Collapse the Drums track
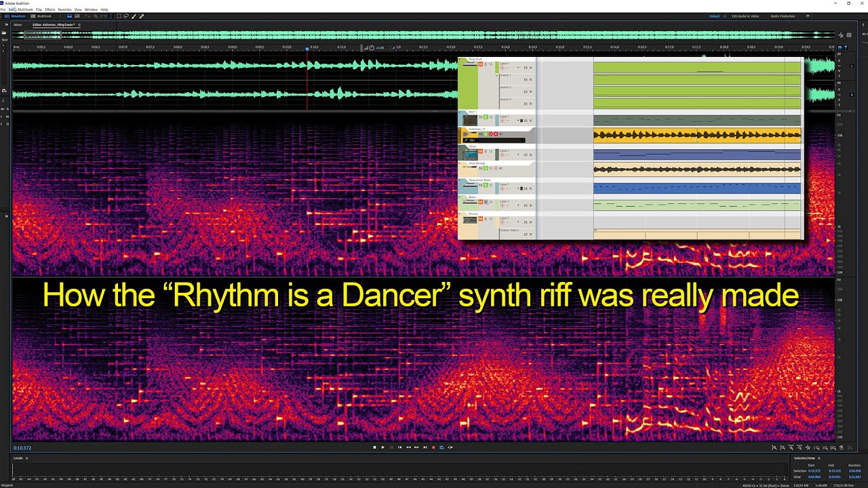Viewport: 868px width, 488px height. click(x=459, y=213)
